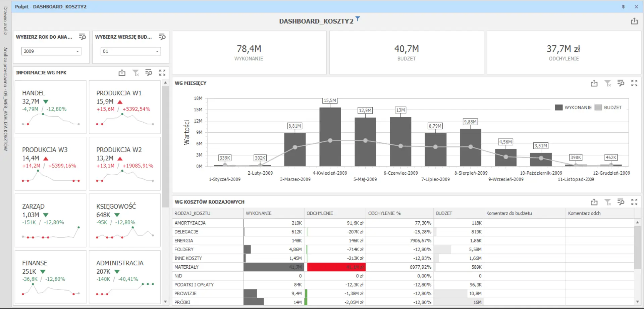Export the WG MIESIĘCY chart

click(x=594, y=83)
